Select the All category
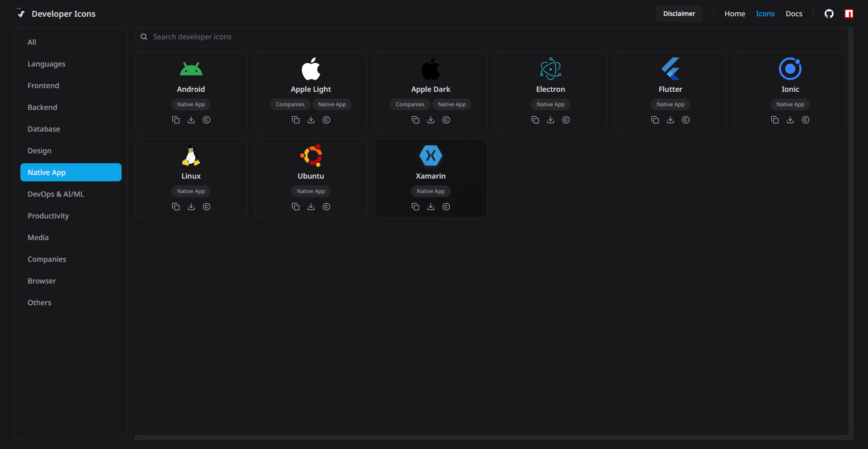 (71, 42)
